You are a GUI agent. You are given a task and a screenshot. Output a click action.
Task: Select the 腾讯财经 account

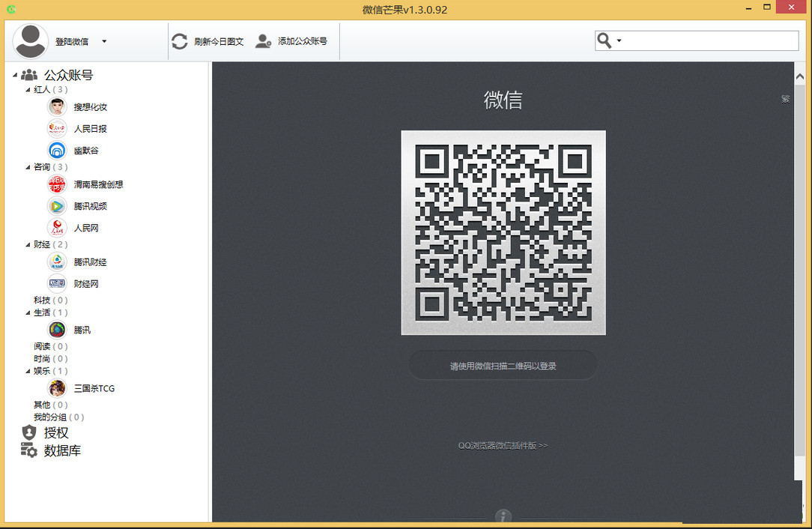pos(90,262)
